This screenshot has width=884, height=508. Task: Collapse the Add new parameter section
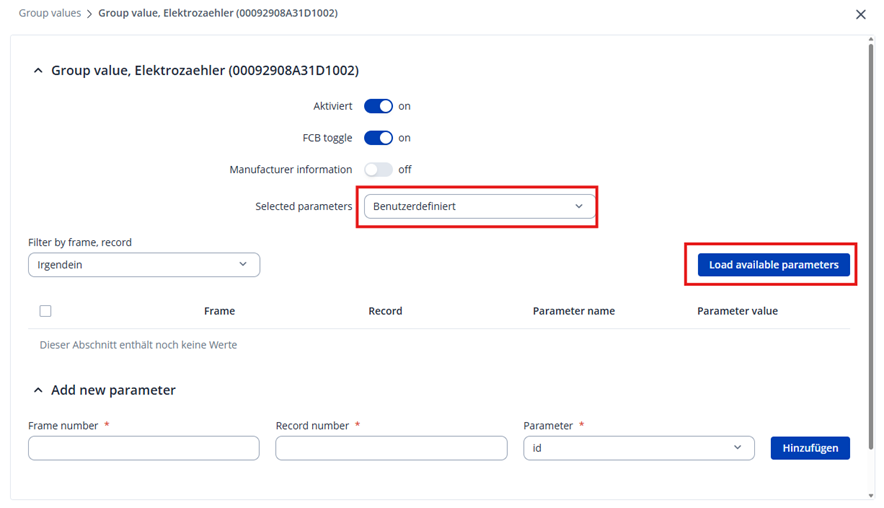click(39, 390)
